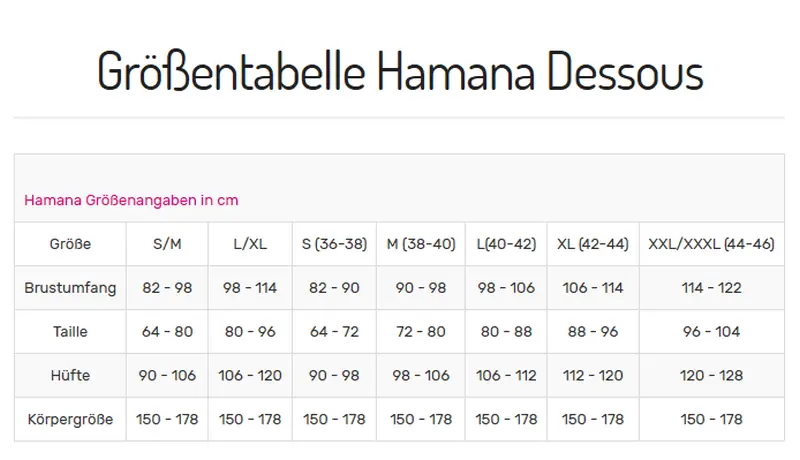Select the S (36-38) column header

point(334,244)
